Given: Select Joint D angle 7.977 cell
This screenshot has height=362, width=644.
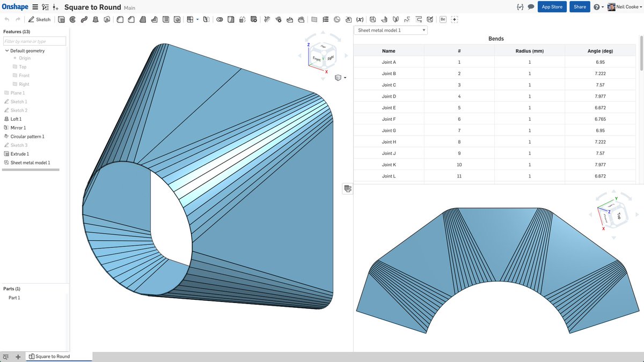Looking at the screenshot, I should [600, 97].
